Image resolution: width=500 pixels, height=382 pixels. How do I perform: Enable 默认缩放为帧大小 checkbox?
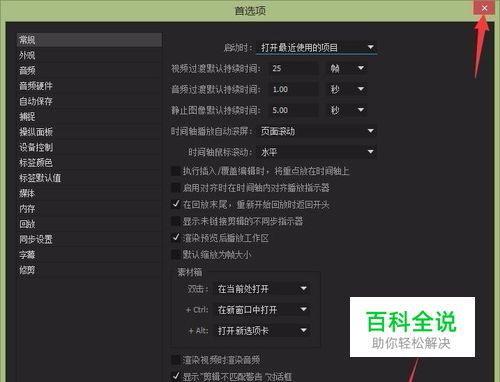pos(175,254)
